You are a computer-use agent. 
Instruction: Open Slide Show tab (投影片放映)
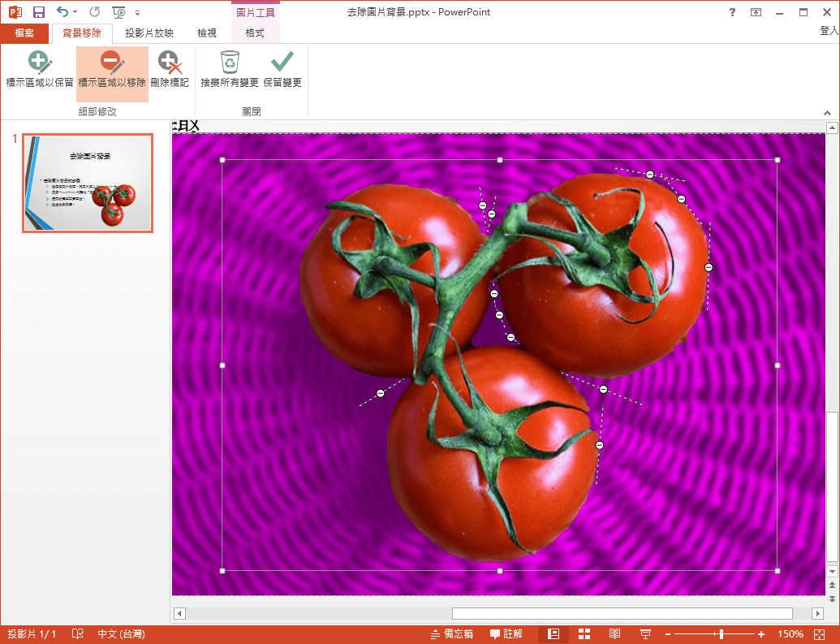coord(149,32)
